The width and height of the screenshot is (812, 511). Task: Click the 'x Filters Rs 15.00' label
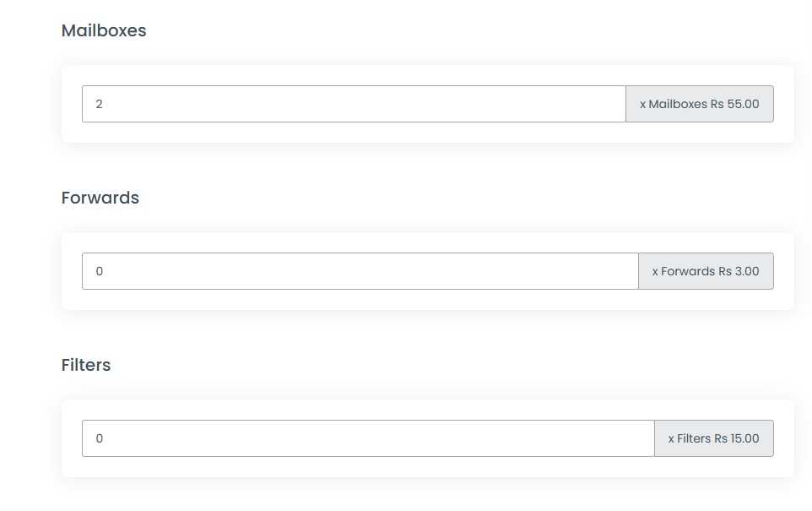(x=713, y=438)
